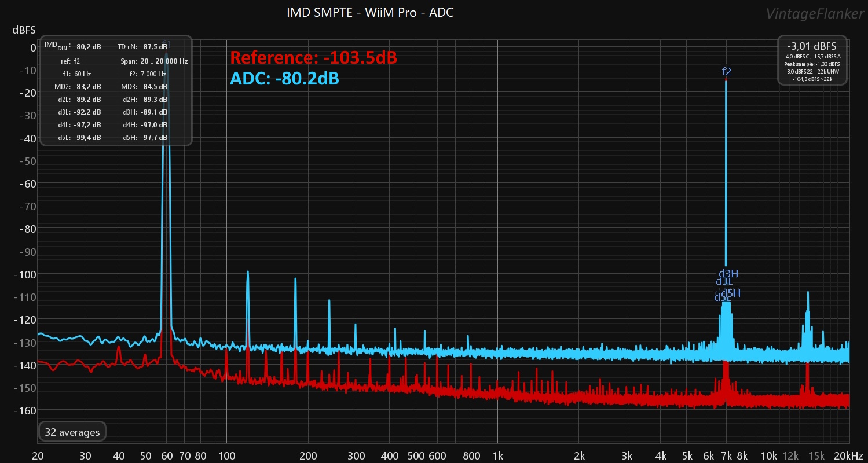This screenshot has height=463, width=868.
Task: Click the '-160' level axis label
Action: [x=25, y=411]
